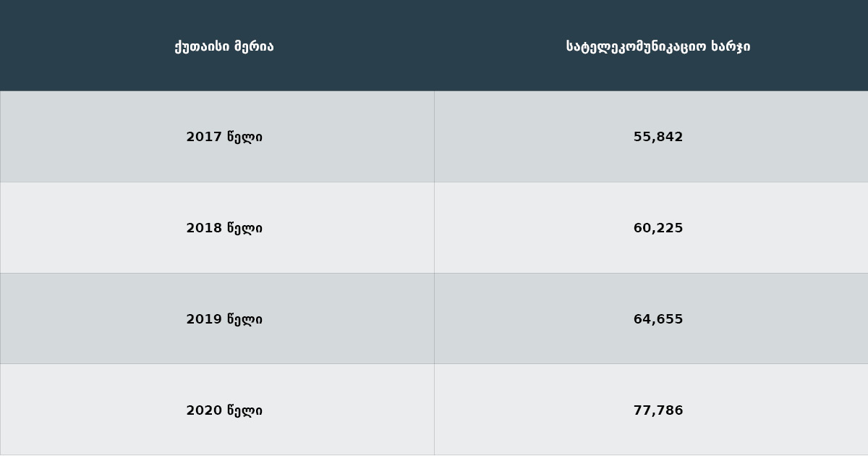
Task: Click the word ხარჯი in header
Action: pos(731,46)
